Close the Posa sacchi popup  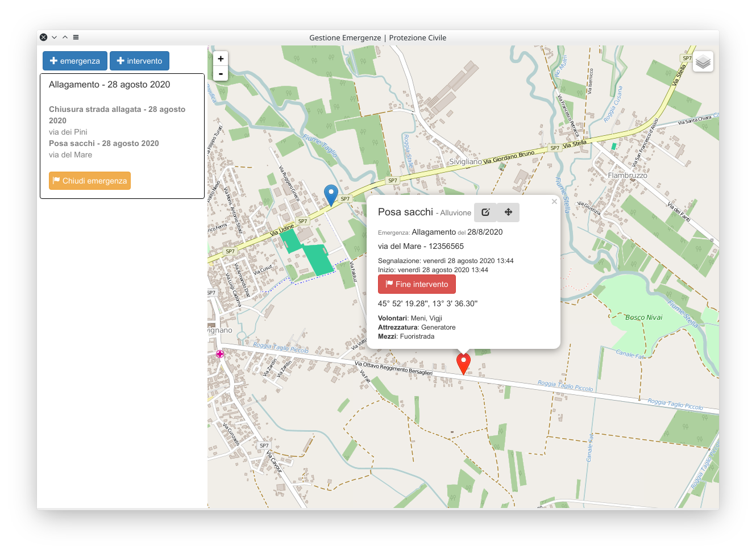point(554,201)
